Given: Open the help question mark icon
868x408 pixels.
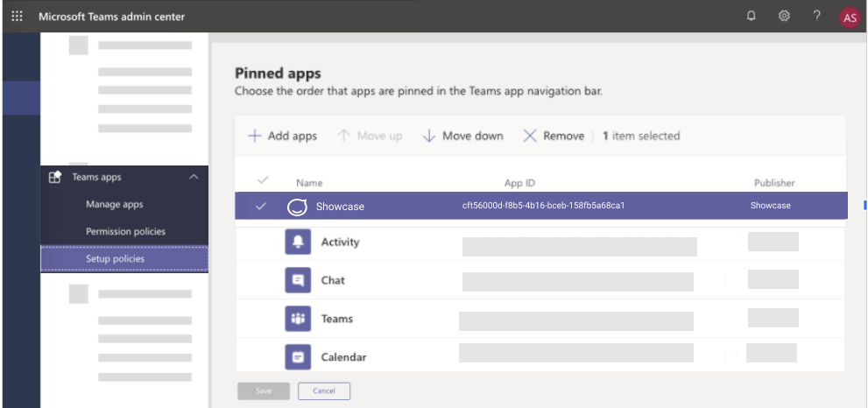Looking at the screenshot, I should click(816, 16).
